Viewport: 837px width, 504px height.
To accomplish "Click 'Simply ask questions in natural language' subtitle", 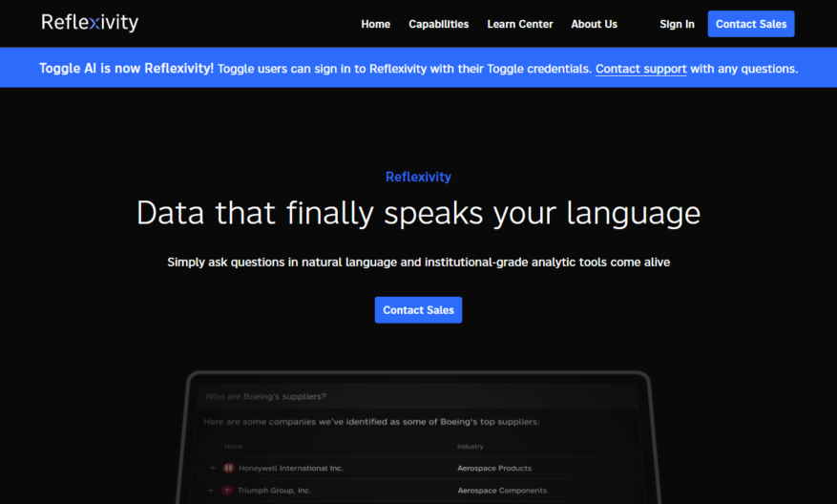I will [418, 262].
